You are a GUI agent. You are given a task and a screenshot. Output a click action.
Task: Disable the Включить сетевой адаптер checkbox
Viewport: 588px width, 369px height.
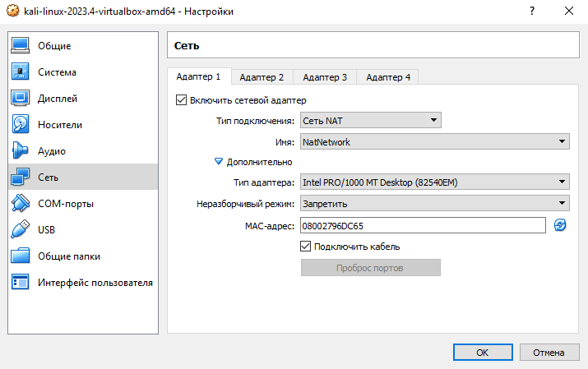(x=182, y=100)
